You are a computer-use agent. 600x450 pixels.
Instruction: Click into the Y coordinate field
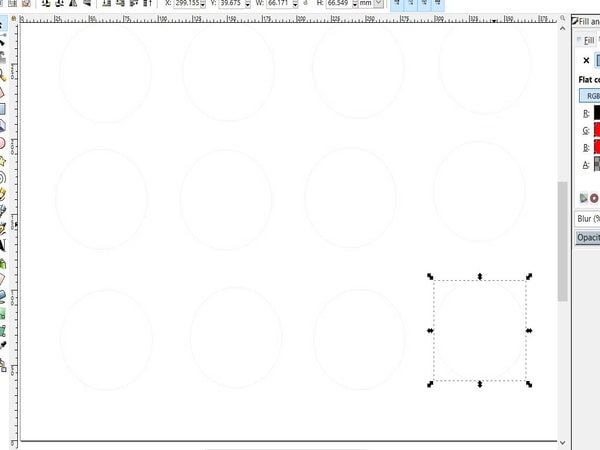[x=232, y=3]
